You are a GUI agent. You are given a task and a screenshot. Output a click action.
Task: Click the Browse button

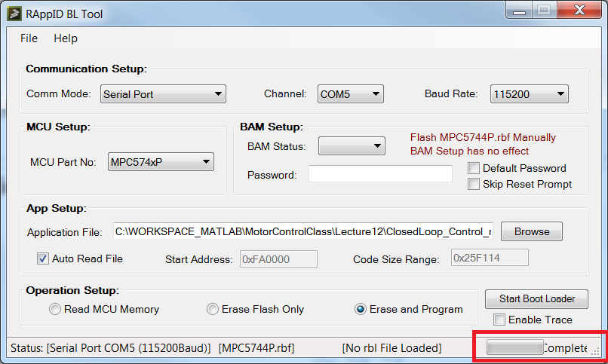(532, 231)
